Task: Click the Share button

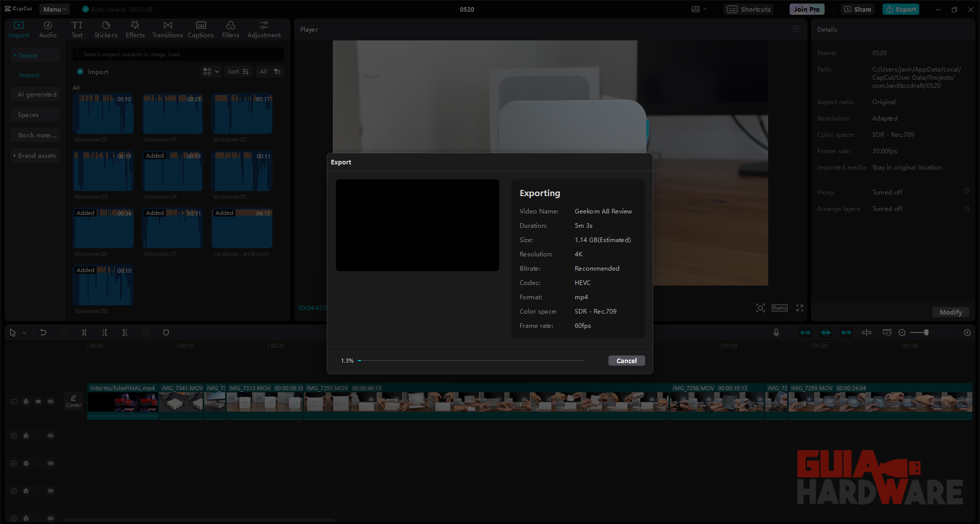Action: 857,9
